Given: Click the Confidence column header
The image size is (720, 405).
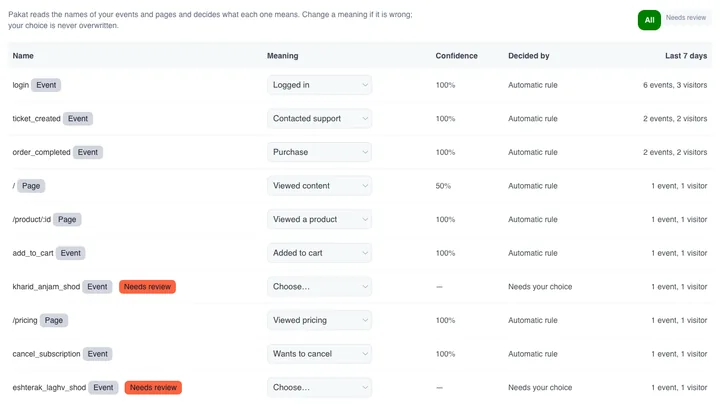Looking at the screenshot, I should coord(456,56).
